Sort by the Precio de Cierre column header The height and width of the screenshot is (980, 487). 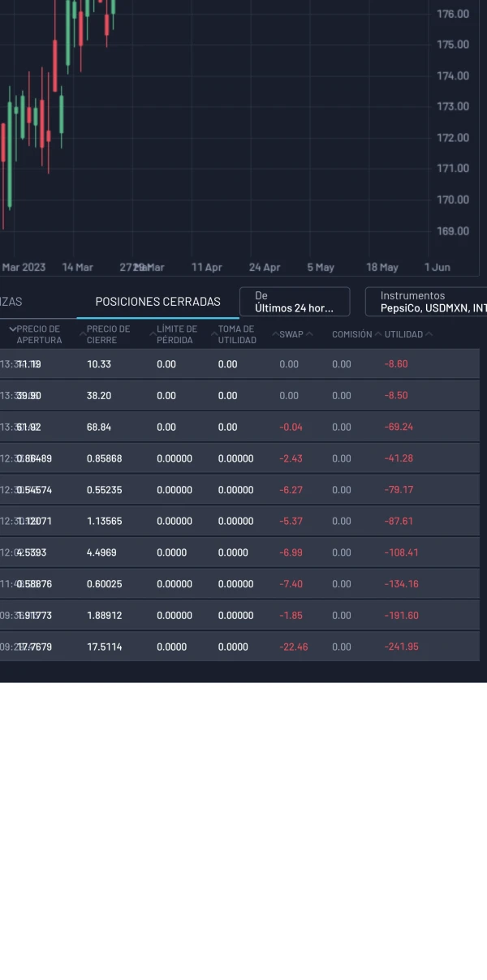coord(108,334)
